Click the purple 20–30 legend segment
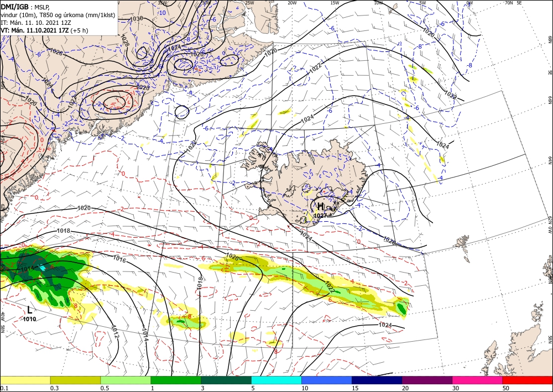The width and height of the screenshot is (553, 392). click(427, 380)
